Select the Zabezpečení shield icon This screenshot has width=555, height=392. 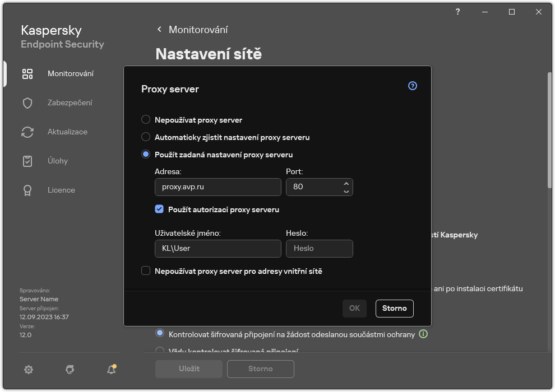coord(27,102)
